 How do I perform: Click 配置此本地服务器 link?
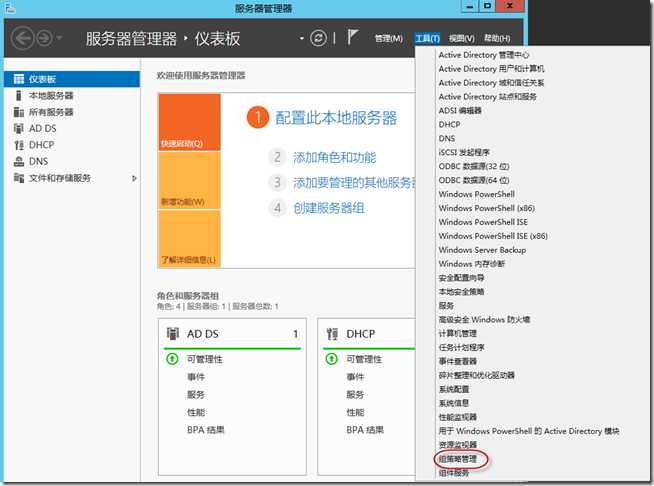[x=336, y=118]
